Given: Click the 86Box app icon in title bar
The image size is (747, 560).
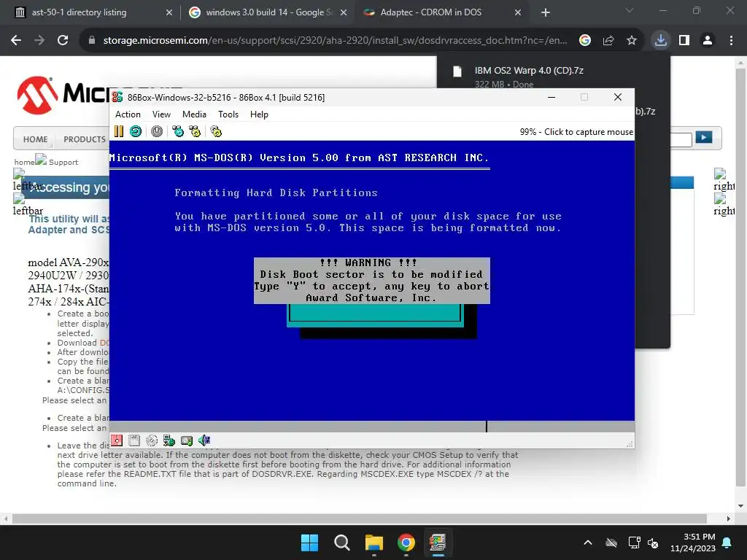Looking at the screenshot, I should tap(117, 97).
